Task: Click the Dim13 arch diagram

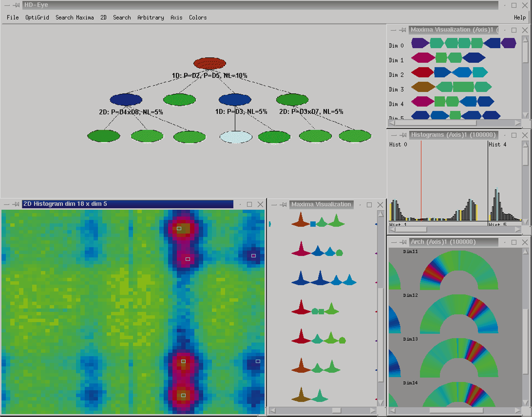Action: (x=459, y=357)
